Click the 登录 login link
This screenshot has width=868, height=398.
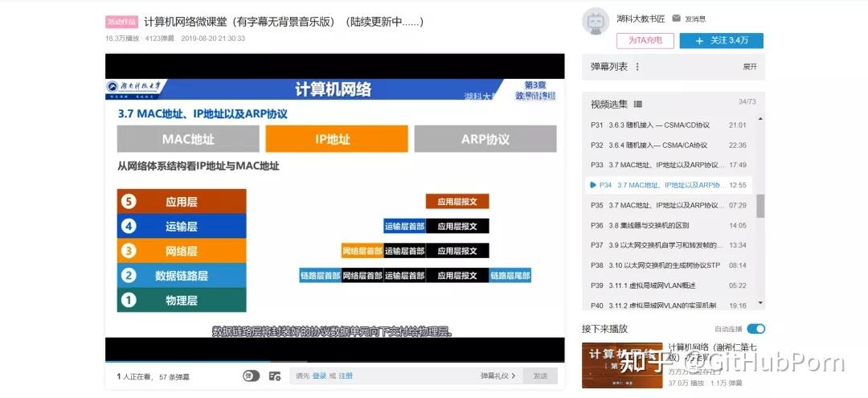tap(319, 375)
